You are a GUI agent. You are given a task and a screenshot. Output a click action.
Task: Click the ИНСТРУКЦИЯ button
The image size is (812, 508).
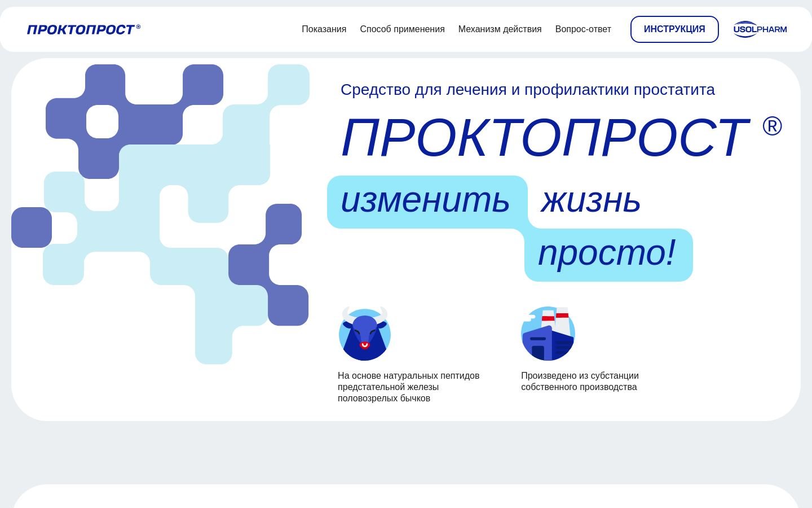(x=674, y=29)
